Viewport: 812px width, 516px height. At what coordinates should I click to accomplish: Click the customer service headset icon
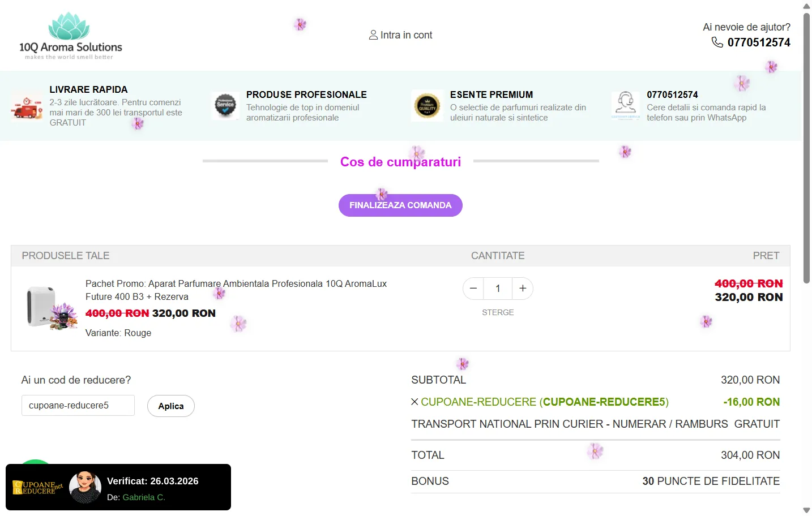626,105
